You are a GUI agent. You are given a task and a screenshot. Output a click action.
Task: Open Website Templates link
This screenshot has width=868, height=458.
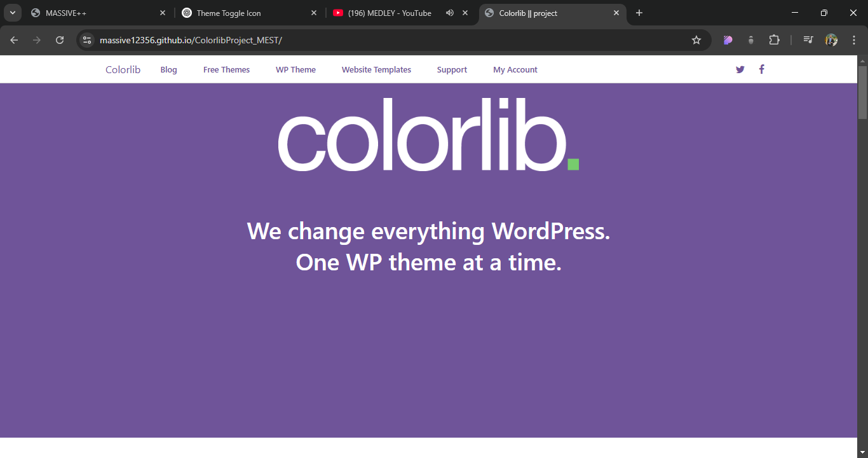click(x=376, y=70)
